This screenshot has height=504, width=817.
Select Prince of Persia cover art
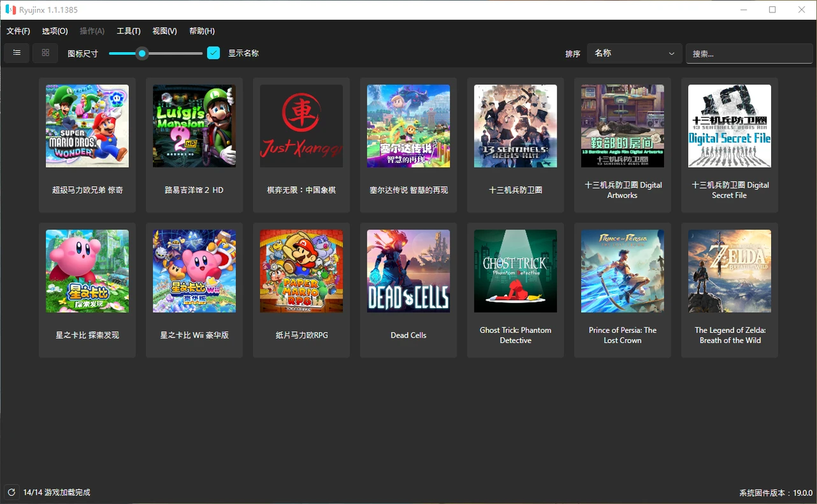[x=622, y=271]
